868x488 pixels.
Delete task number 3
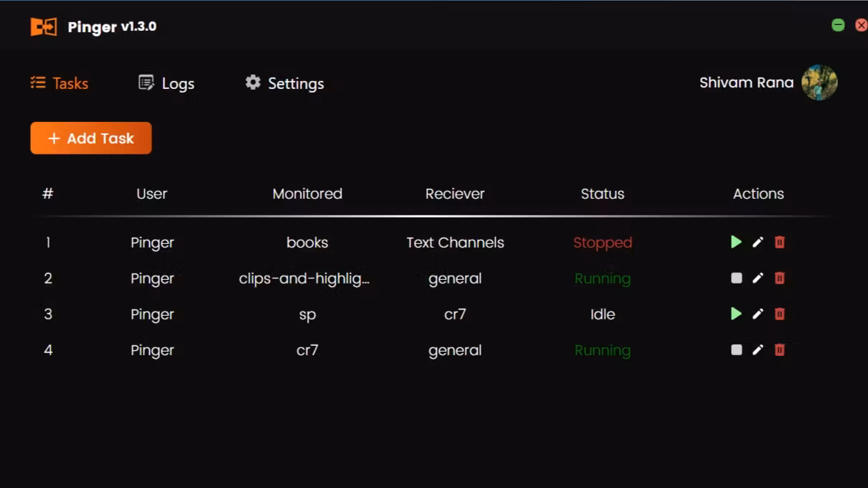pos(780,314)
